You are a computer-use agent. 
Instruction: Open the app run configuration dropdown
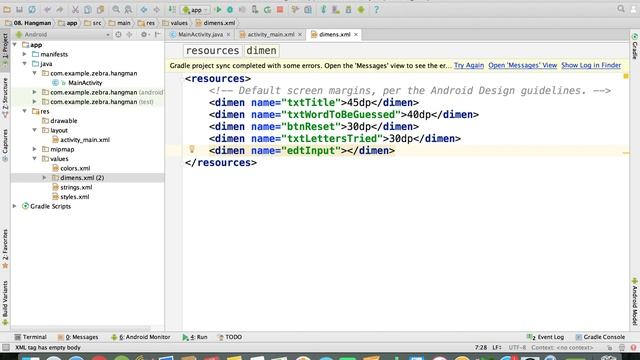[195, 9]
